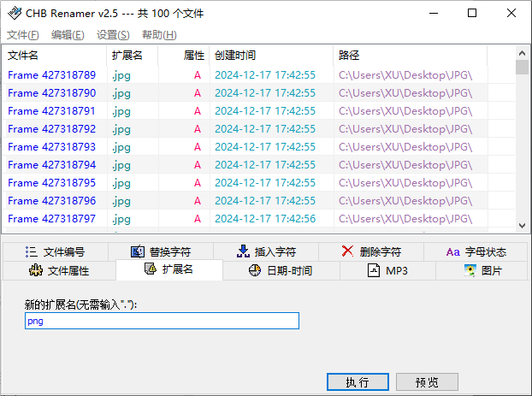The height and width of the screenshot is (396, 532).
Task: Sort by the 创建时间 column header
Action: point(271,56)
